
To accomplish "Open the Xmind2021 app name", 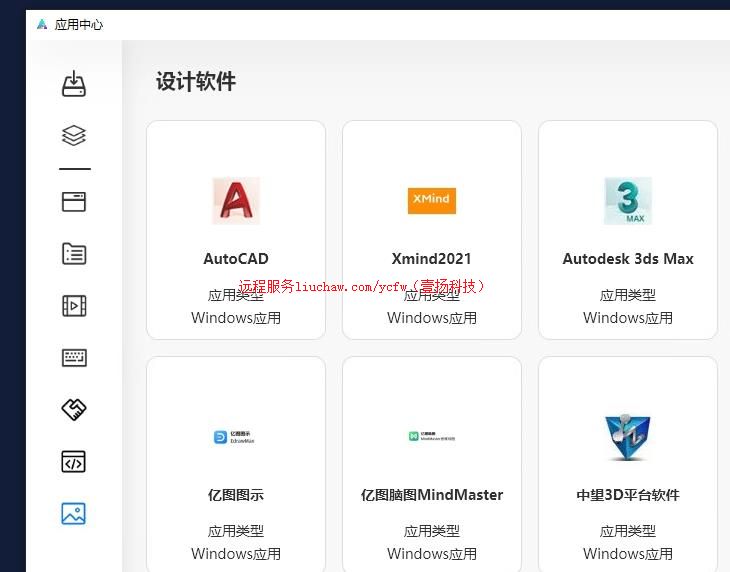I will click(x=432, y=259).
